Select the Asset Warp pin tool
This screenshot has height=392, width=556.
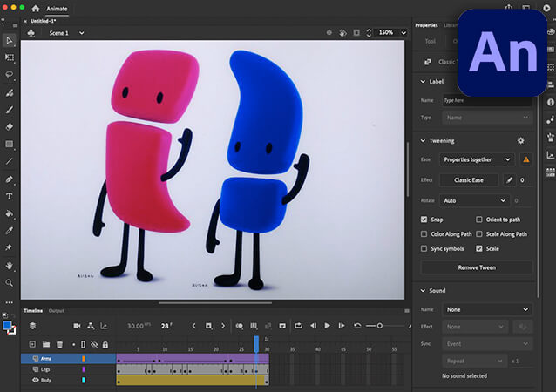9,247
